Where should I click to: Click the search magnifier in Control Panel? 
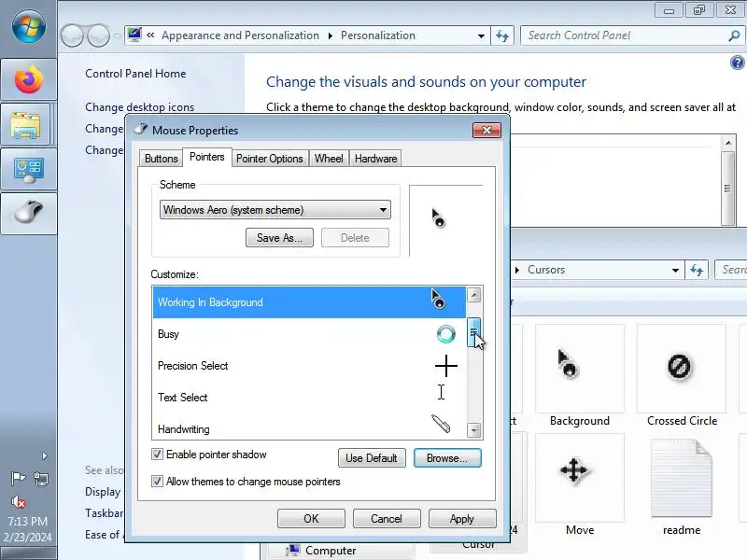tap(734, 35)
